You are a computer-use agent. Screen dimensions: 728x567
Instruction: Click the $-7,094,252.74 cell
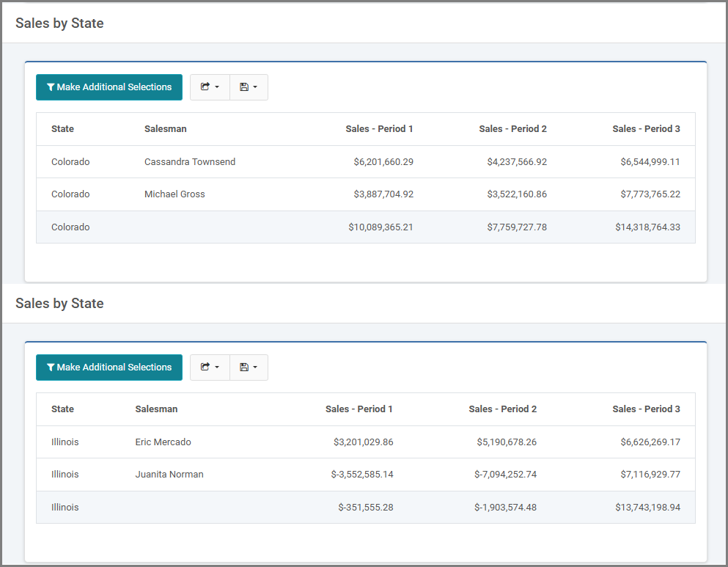coord(506,475)
